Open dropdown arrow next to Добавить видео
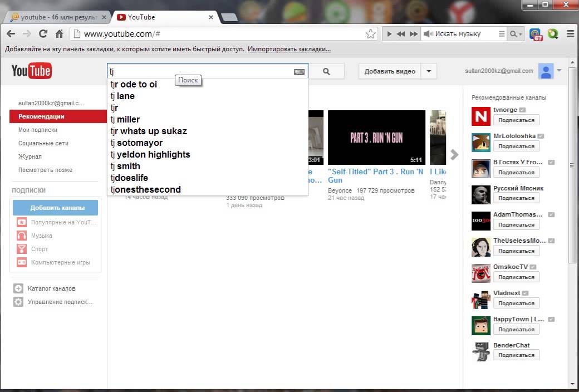The image size is (579, 392). tap(429, 71)
